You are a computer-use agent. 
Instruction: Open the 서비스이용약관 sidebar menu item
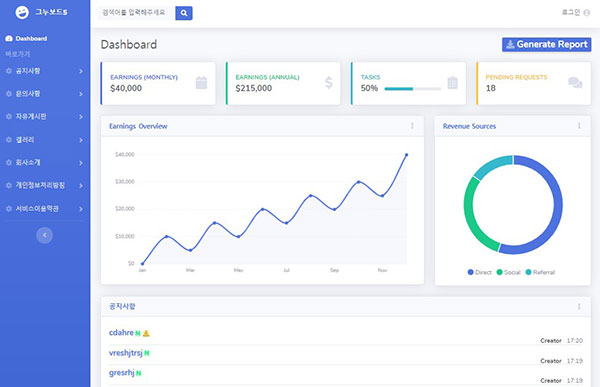[x=44, y=209]
